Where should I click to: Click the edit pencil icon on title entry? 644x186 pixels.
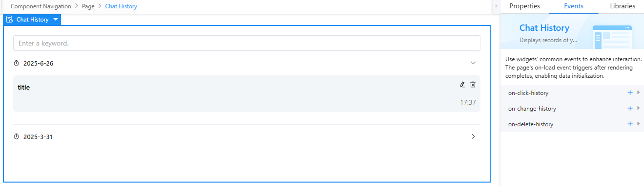coord(462,85)
